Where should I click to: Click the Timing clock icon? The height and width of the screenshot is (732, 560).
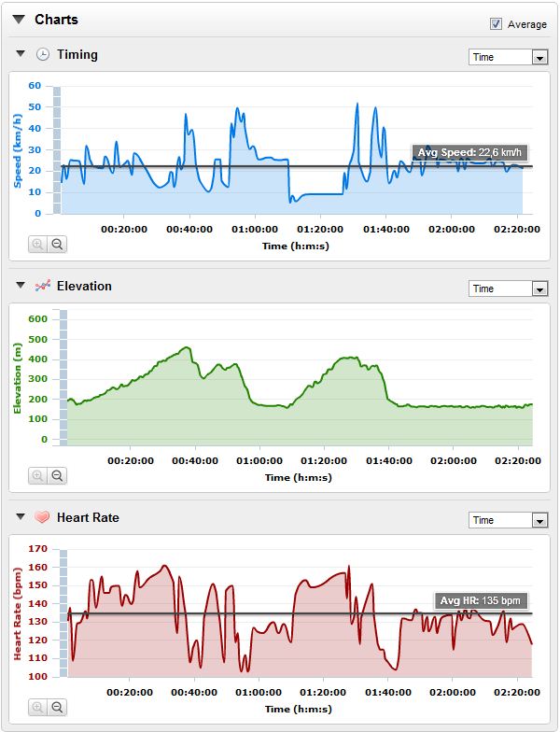tap(43, 55)
